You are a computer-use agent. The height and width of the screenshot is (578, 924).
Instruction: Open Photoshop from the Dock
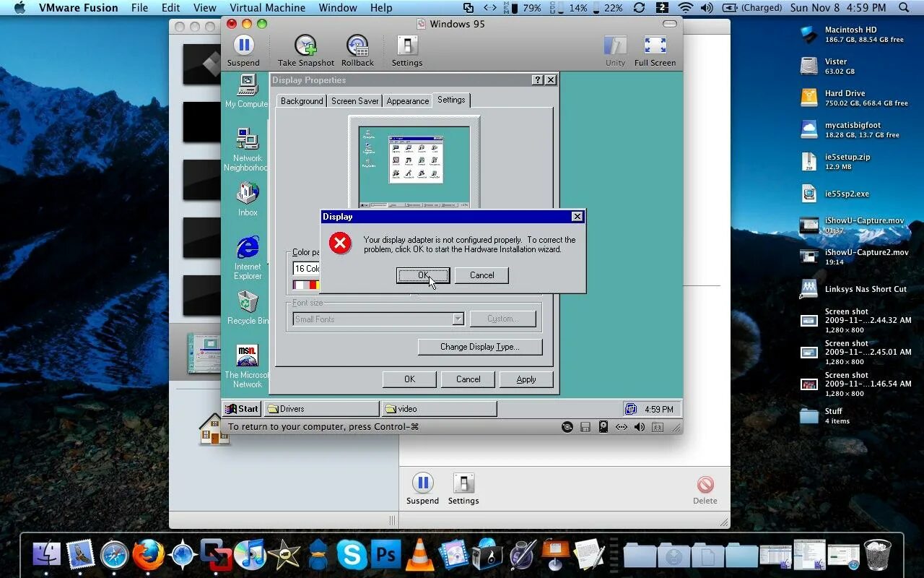point(385,555)
